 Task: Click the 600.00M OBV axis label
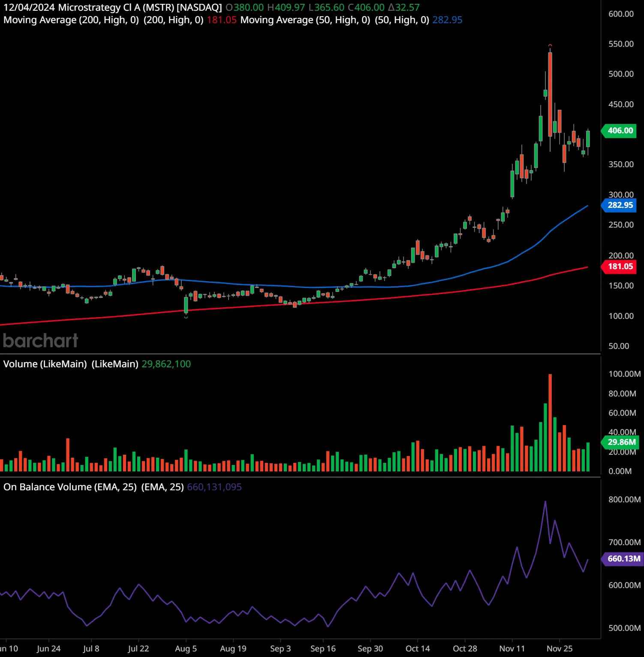625,585
